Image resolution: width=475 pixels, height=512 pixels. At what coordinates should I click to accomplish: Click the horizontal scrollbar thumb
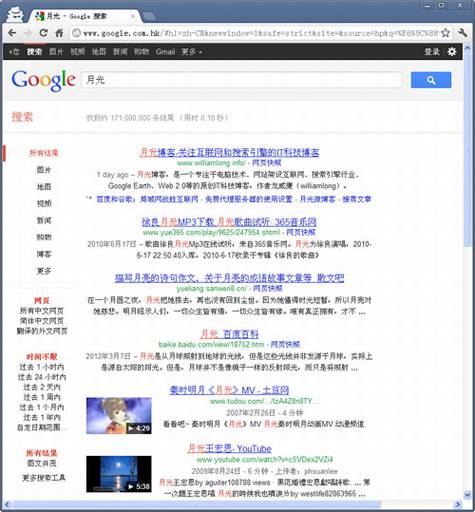[x=197, y=504]
